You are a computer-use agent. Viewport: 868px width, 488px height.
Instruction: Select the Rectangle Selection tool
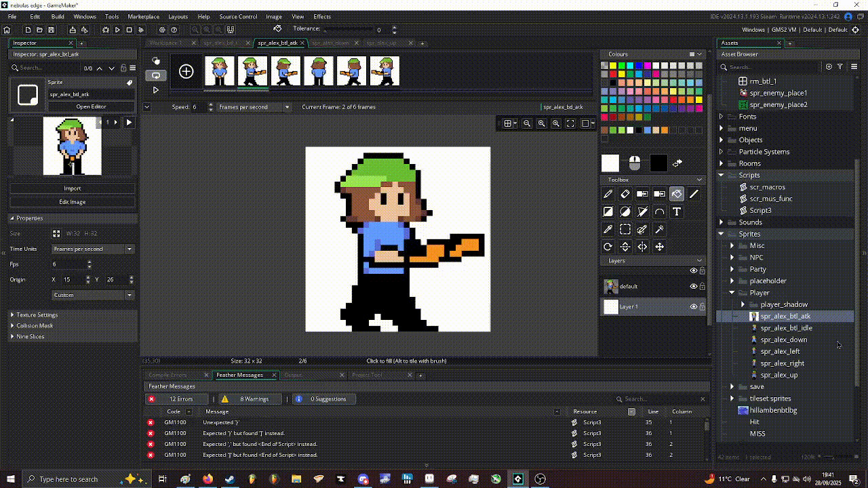[625, 230]
